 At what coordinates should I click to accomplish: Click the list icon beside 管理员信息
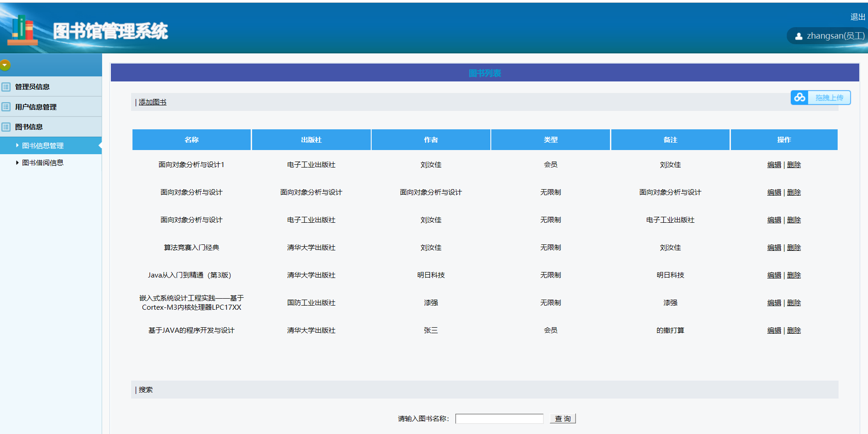pyautogui.click(x=6, y=87)
